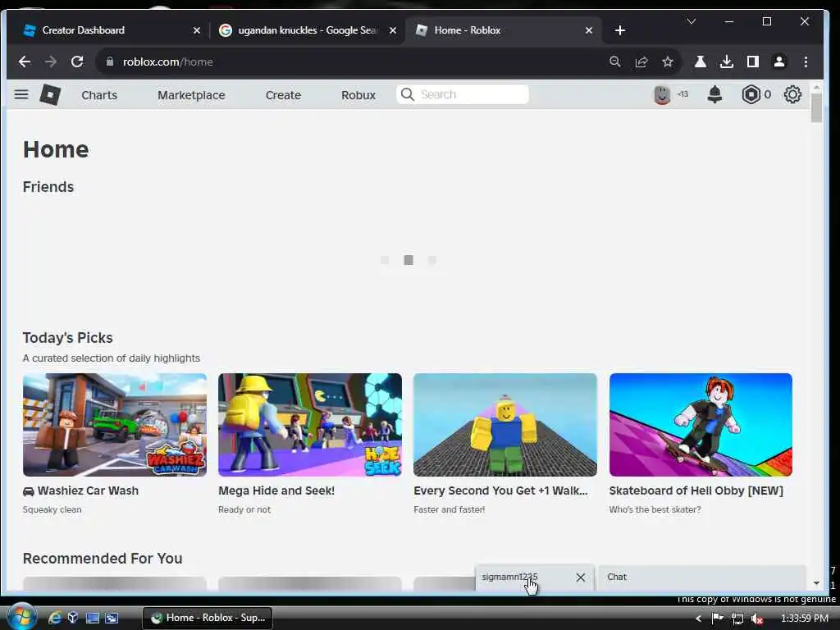Image resolution: width=840 pixels, height=630 pixels.
Task: Open the avatar profile icon in navbar
Action: click(x=662, y=95)
